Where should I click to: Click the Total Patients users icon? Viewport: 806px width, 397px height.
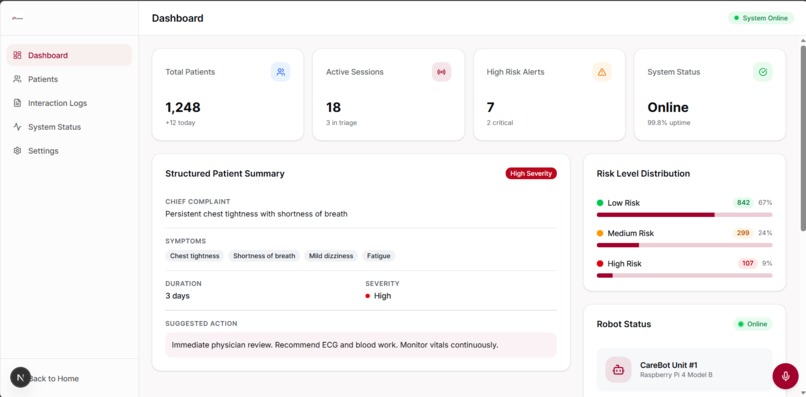pos(281,72)
